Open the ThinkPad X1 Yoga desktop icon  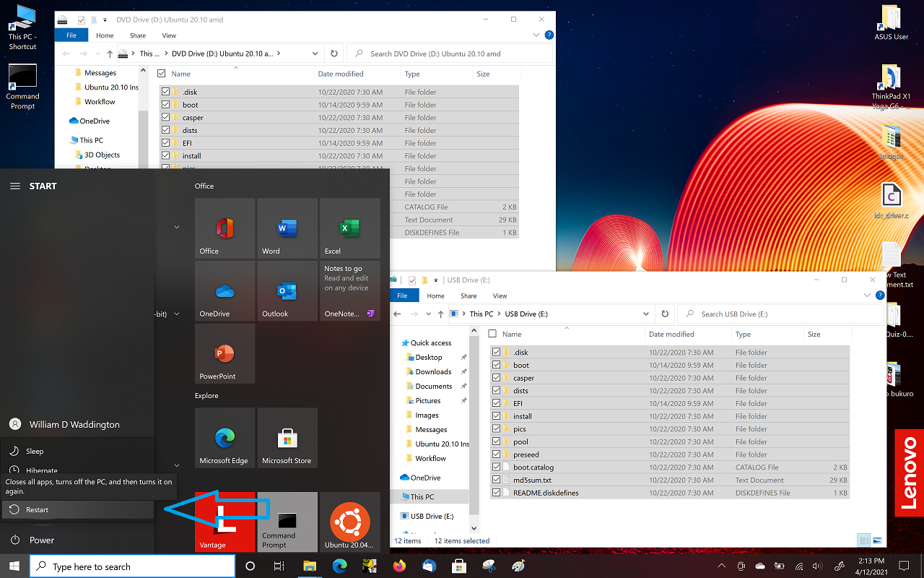click(x=892, y=87)
